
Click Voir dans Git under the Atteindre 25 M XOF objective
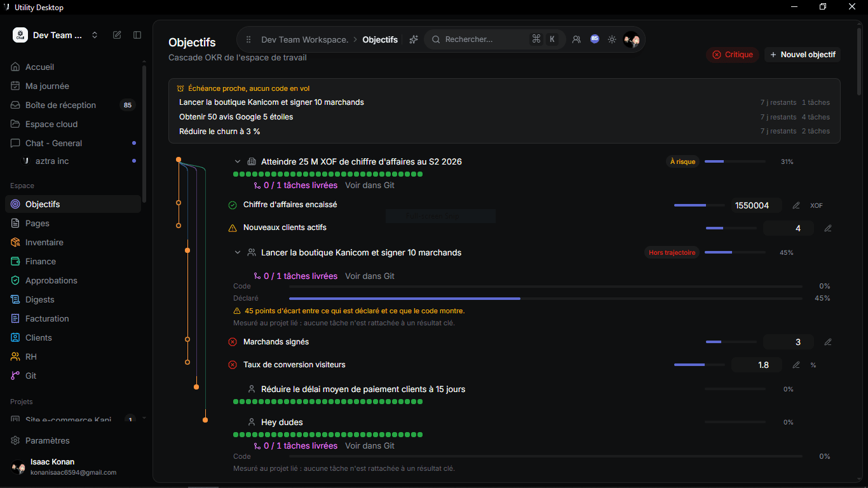click(370, 186)
